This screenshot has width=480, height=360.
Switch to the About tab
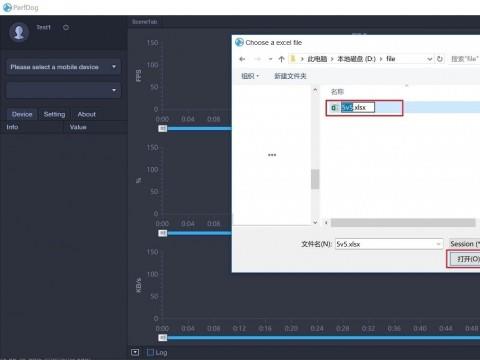pos(87,114)
